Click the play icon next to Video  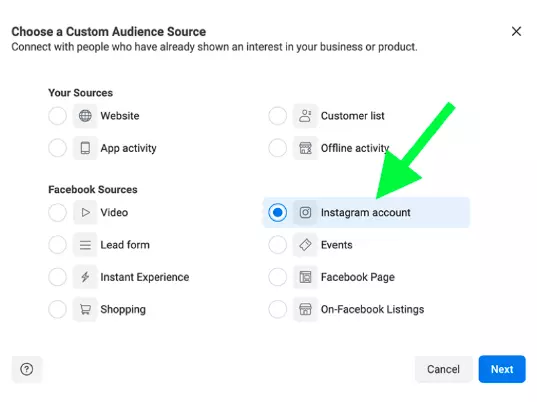point(85,212)
